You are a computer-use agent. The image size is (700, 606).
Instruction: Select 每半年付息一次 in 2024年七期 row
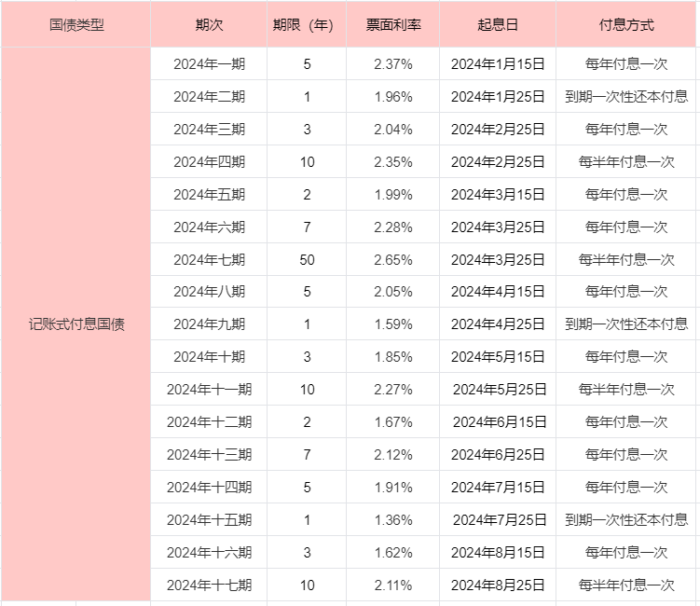pyautogui.click(x=625, y=259)
